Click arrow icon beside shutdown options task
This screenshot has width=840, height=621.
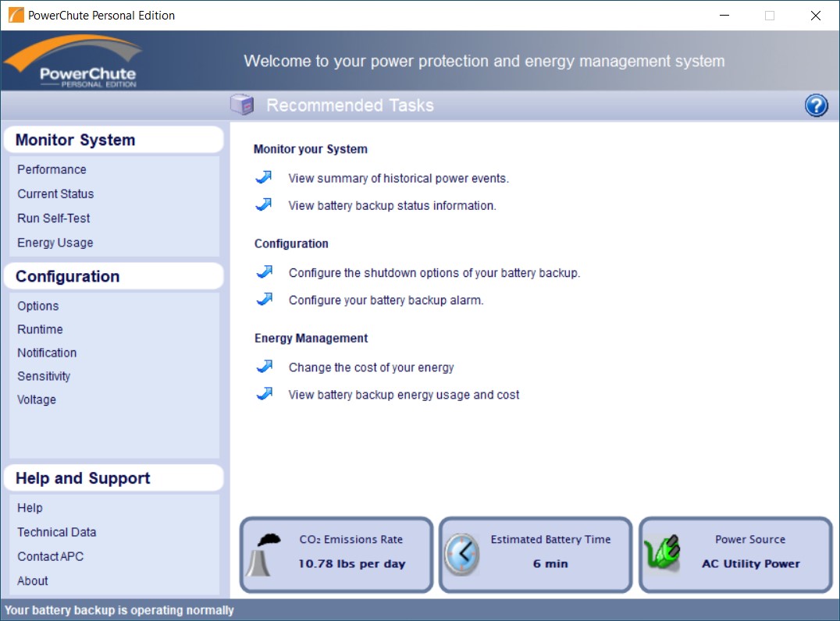(264, 272)
